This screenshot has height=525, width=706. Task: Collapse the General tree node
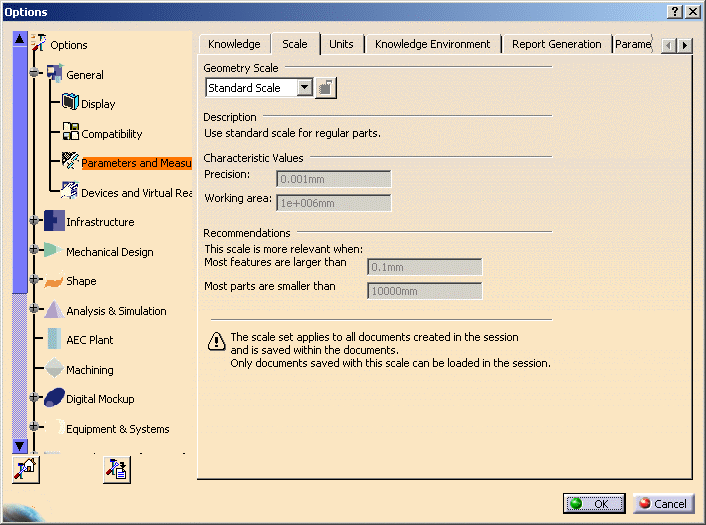click(x=34, y=74)
